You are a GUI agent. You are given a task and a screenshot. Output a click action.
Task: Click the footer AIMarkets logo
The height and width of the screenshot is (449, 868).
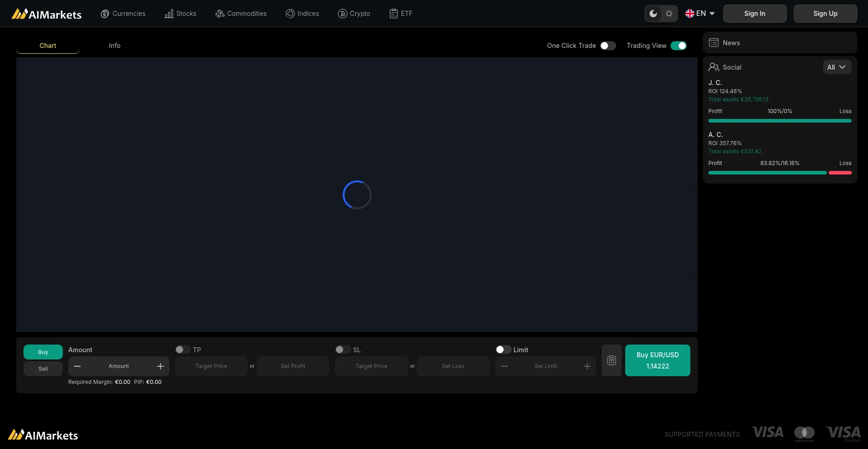(43, 435)
